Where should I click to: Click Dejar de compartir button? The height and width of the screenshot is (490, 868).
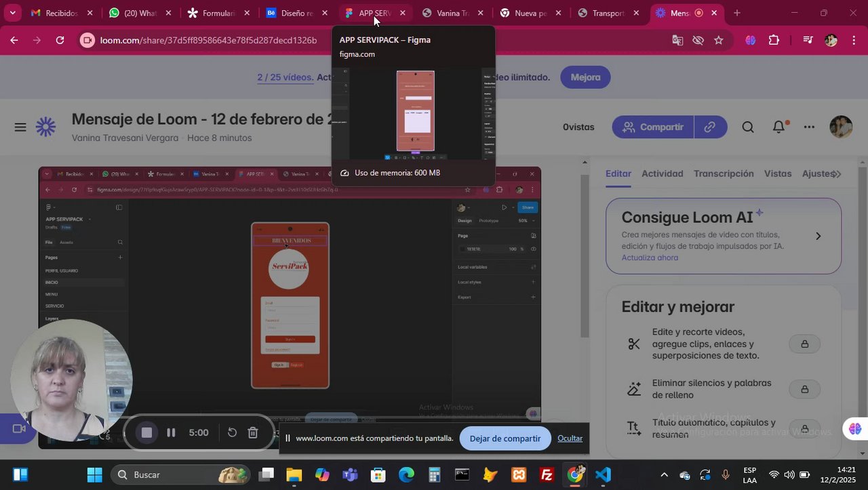(x=505, y=438)
